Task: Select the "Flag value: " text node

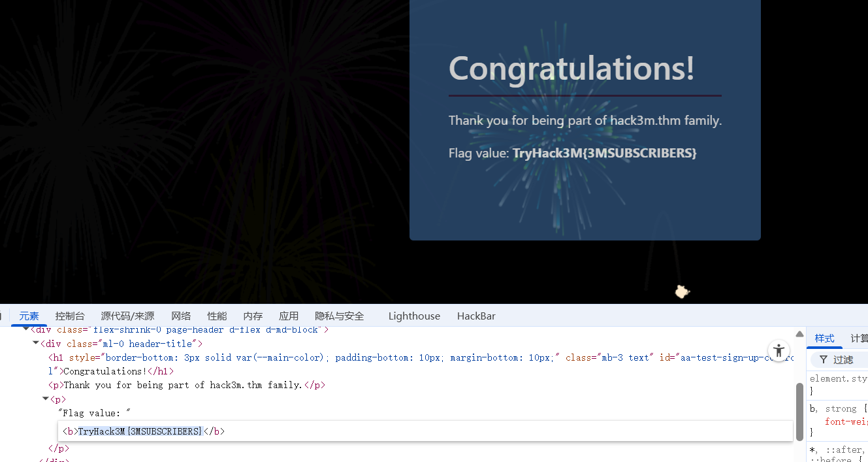Action: click(x=95, y=413)
